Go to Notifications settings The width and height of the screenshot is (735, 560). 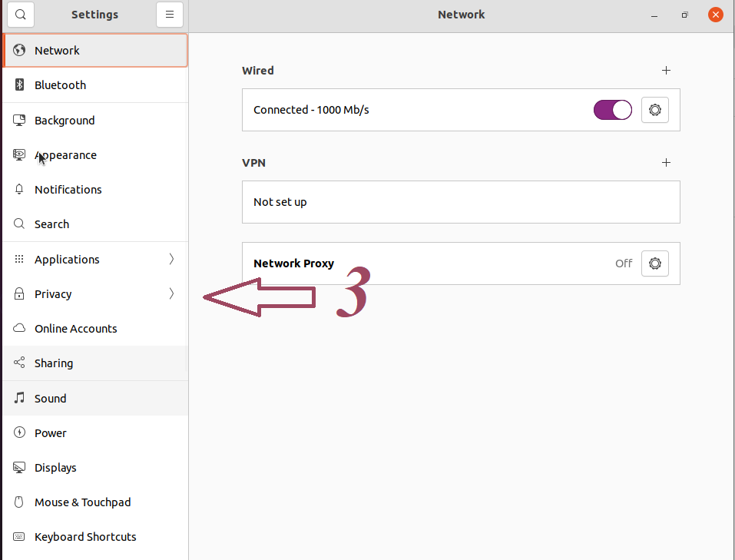coord(68,190)
